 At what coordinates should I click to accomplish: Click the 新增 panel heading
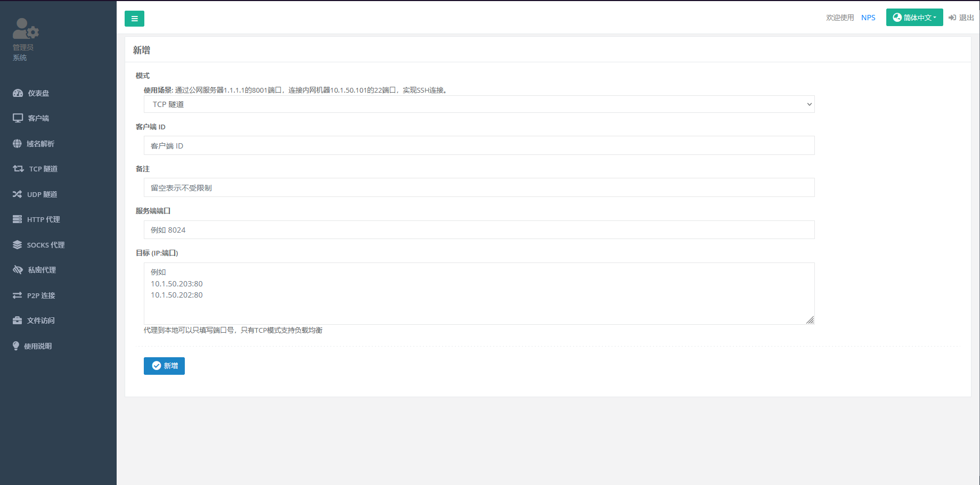[x=142, y=50]
